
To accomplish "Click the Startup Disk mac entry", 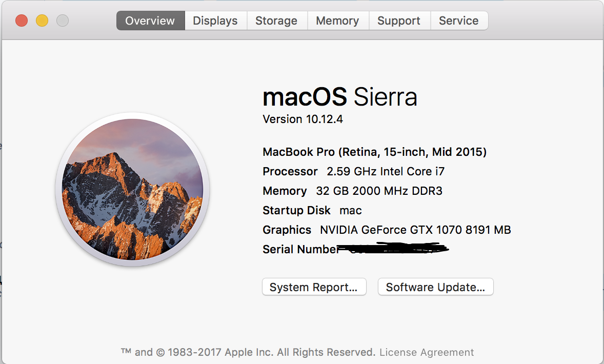I will pyautogui.click(x=312, y=210).
